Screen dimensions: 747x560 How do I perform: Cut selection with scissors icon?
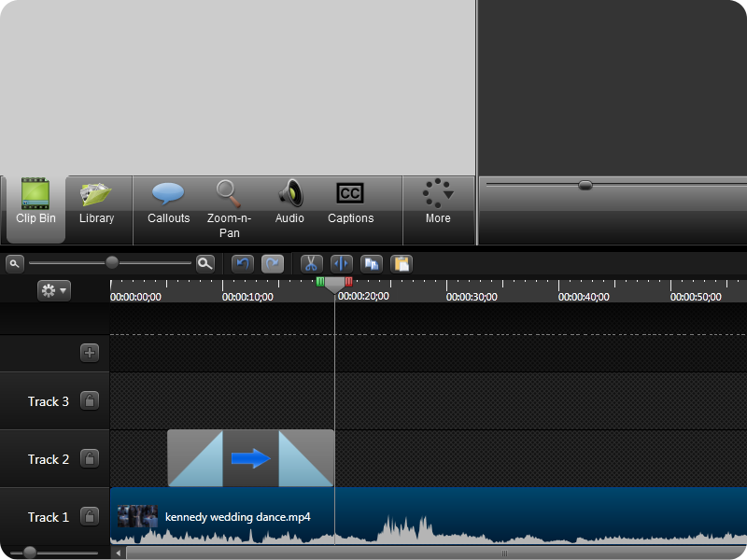coord(312,264)
